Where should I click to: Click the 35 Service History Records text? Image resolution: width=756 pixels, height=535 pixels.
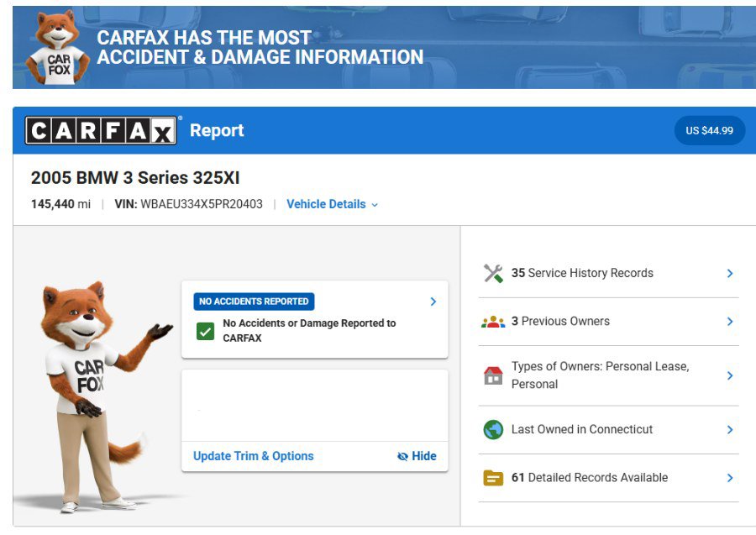tap(582, 273)
